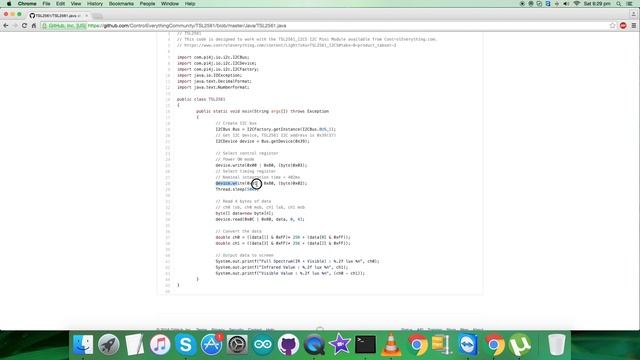The image size is (640, 360).
Task: Click the 'Thread.sleep' code line
Action: tap(237, 189)
